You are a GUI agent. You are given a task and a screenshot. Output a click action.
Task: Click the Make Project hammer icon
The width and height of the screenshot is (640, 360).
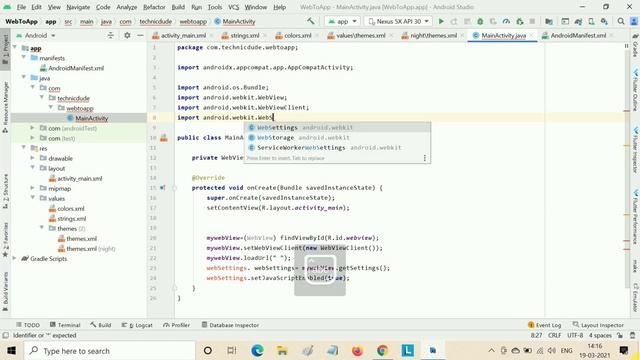(x=311, y=21)
